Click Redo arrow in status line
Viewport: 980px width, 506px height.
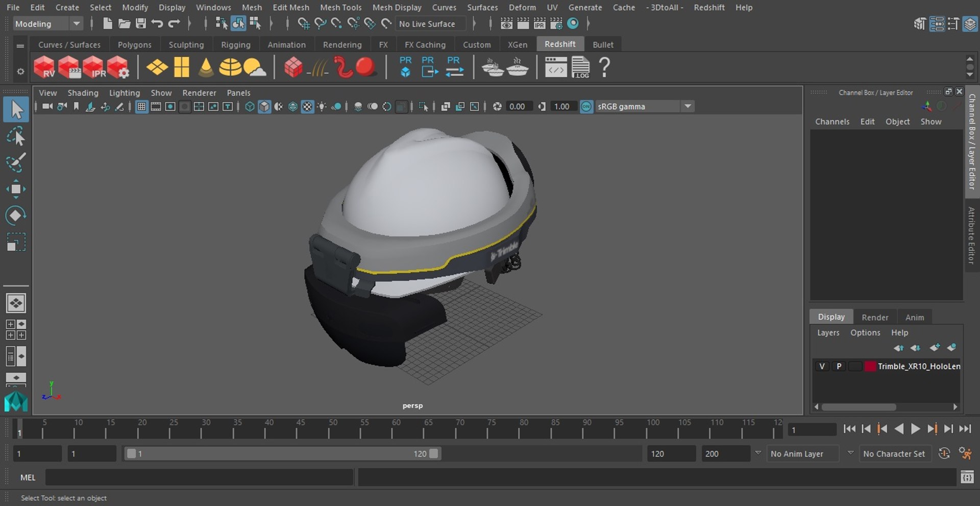pyautogui.click(x=174, y=23)
